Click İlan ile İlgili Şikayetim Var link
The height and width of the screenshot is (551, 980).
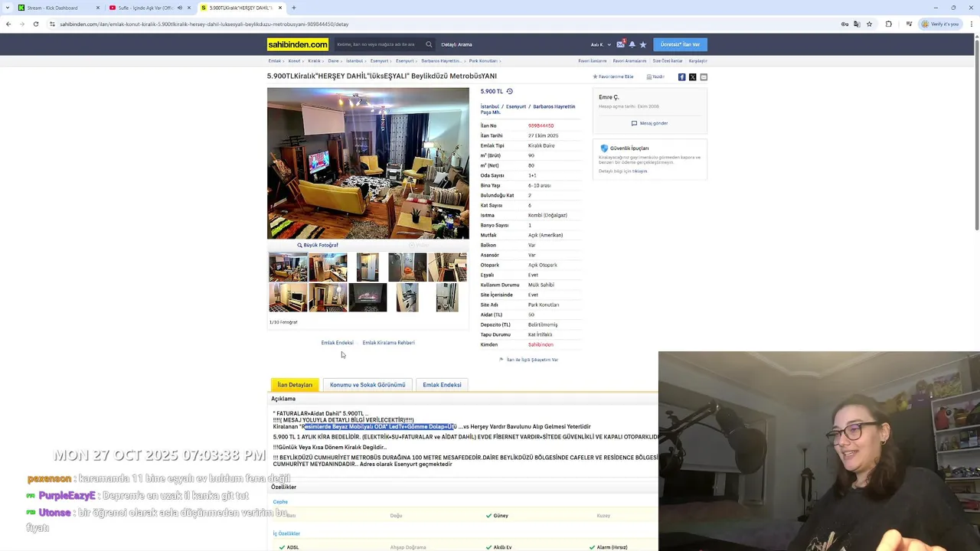click(529, 360)
